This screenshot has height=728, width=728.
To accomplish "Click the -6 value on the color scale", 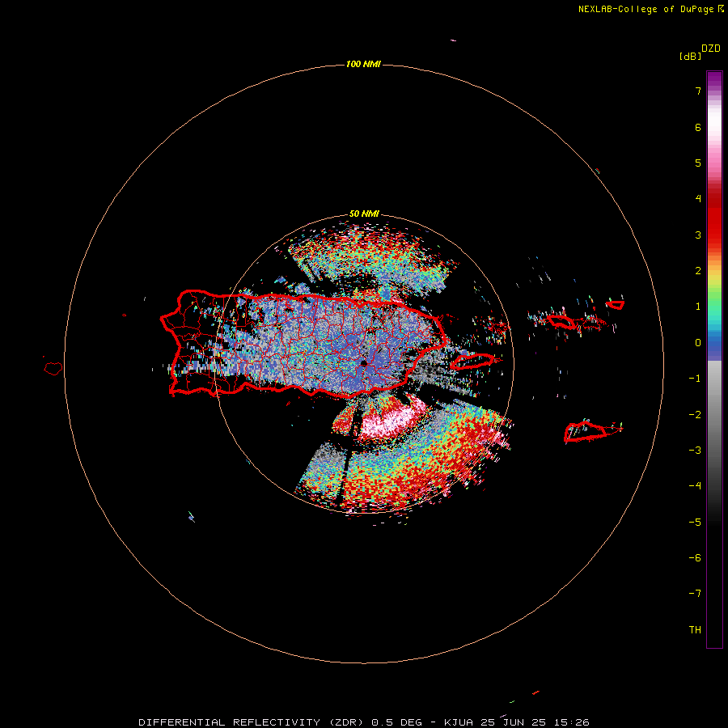I will click(695, 558).
